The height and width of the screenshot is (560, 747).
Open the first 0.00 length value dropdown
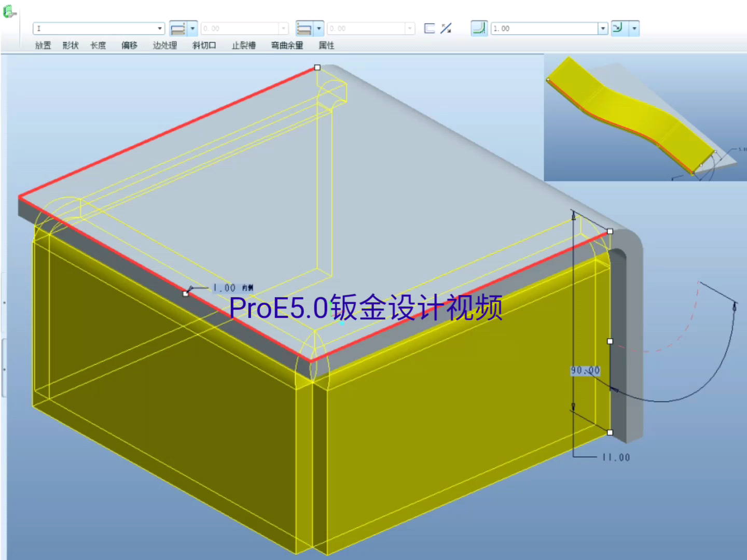pos(284,29)
